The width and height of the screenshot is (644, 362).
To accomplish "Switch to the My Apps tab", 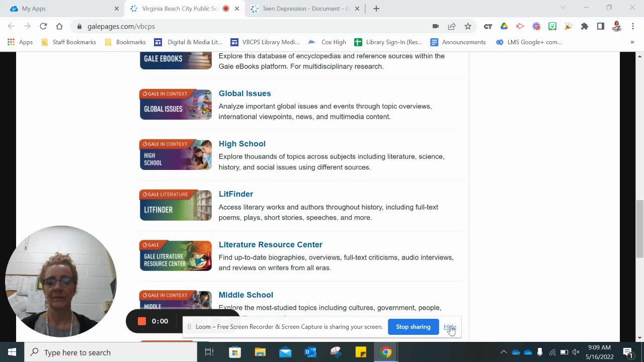I will [x=62, y=9].
